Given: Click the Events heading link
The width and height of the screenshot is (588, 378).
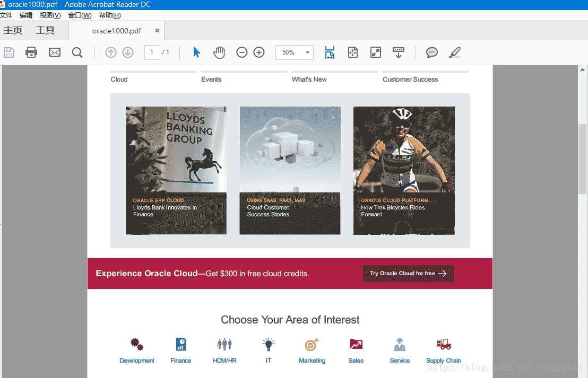Looking at the screenshot, I should (x=211, y=80).
